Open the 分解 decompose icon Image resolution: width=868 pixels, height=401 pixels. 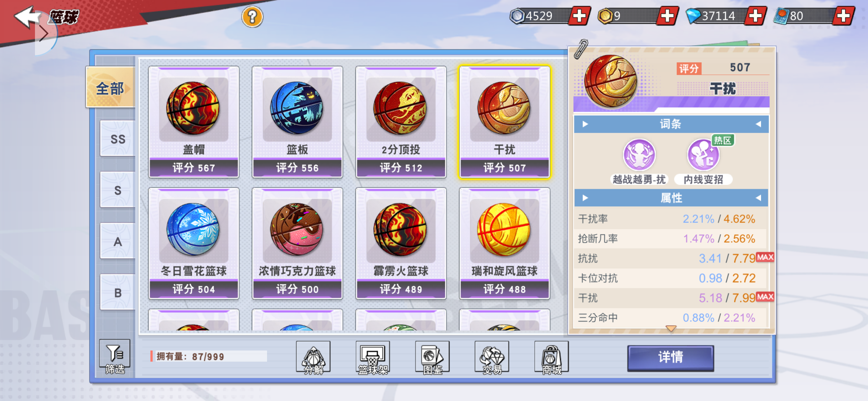click(313, 357)
